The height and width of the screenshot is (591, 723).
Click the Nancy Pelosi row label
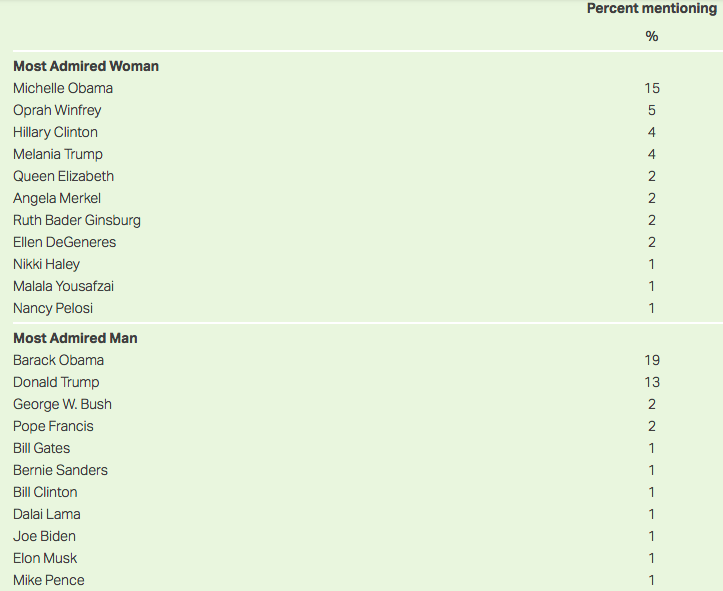(53, 308)
